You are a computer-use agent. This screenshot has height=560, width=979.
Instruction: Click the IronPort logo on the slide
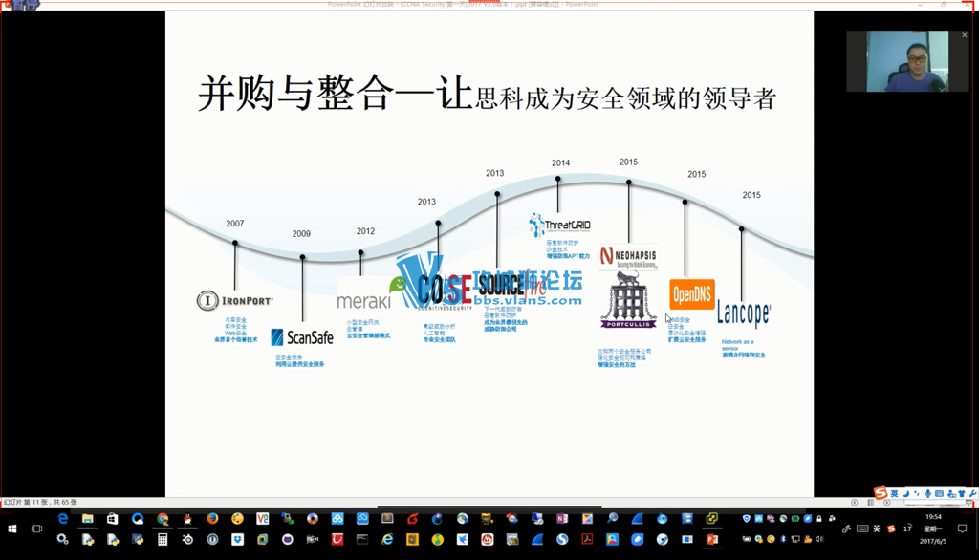tap(235, 300)
